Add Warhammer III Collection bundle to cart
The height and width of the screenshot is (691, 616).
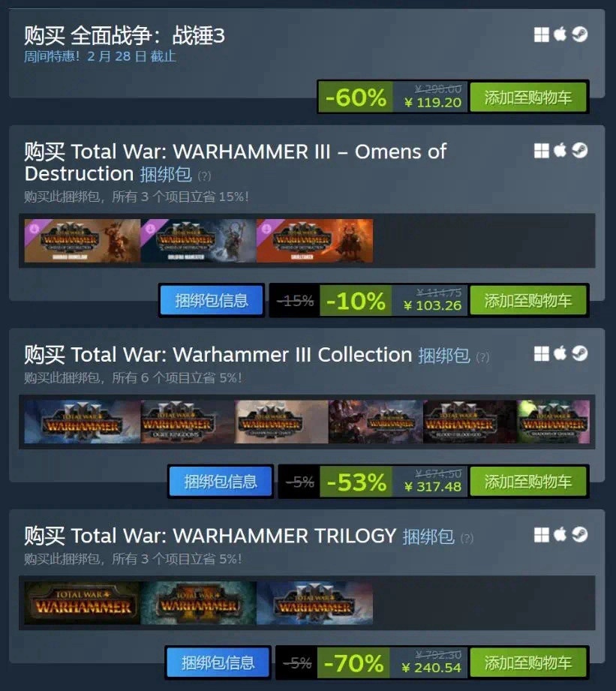528,482
